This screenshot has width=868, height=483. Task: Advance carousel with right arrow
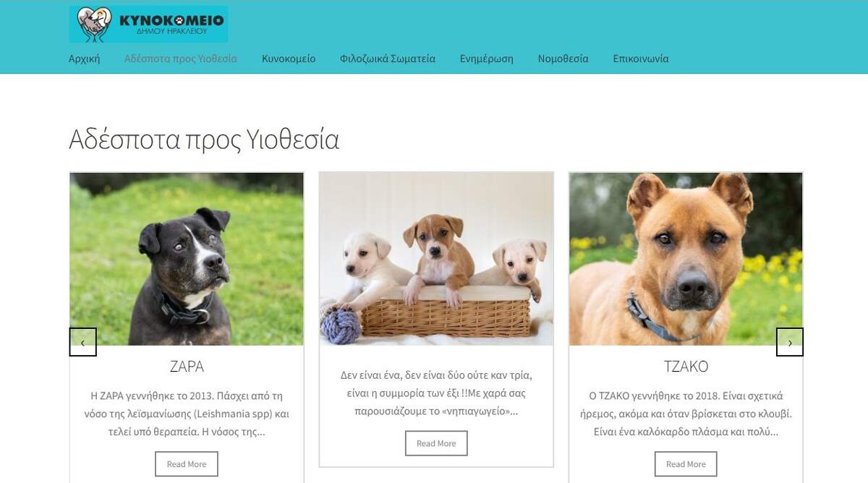(790, 342)
